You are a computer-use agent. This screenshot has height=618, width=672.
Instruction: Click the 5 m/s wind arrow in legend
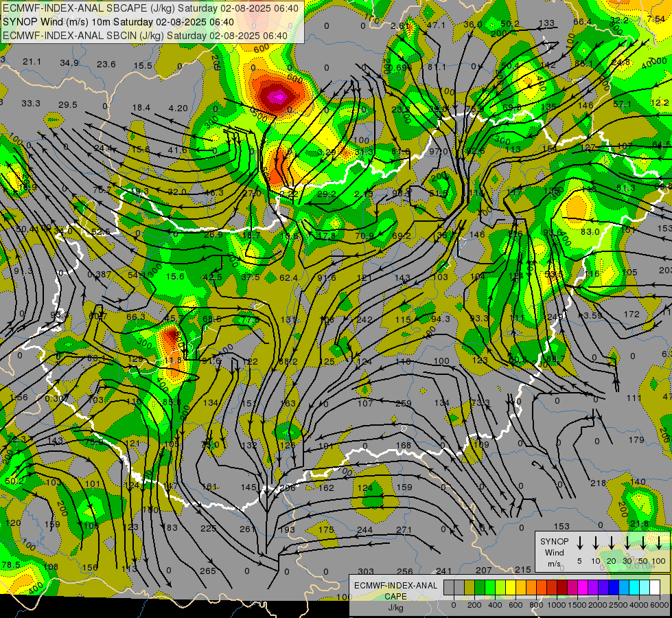(x=580, y=543)
